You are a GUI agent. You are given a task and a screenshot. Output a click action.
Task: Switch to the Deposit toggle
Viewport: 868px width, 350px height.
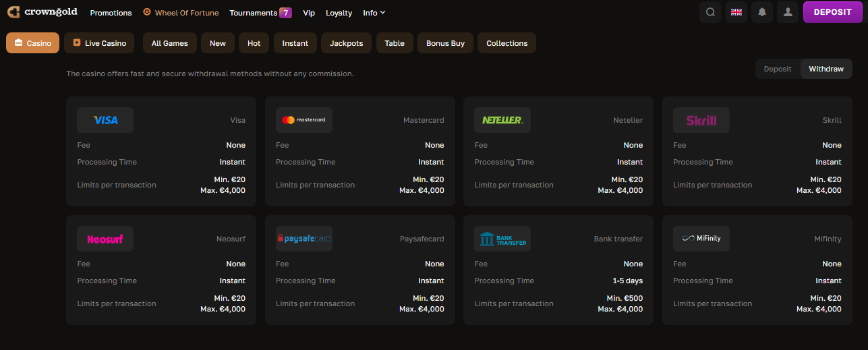[777, 69]
